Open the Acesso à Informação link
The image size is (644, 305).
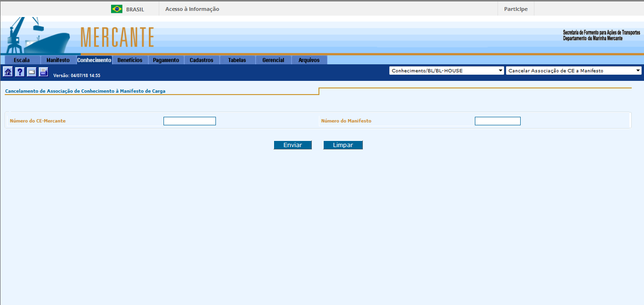click(x=192, y=9)
